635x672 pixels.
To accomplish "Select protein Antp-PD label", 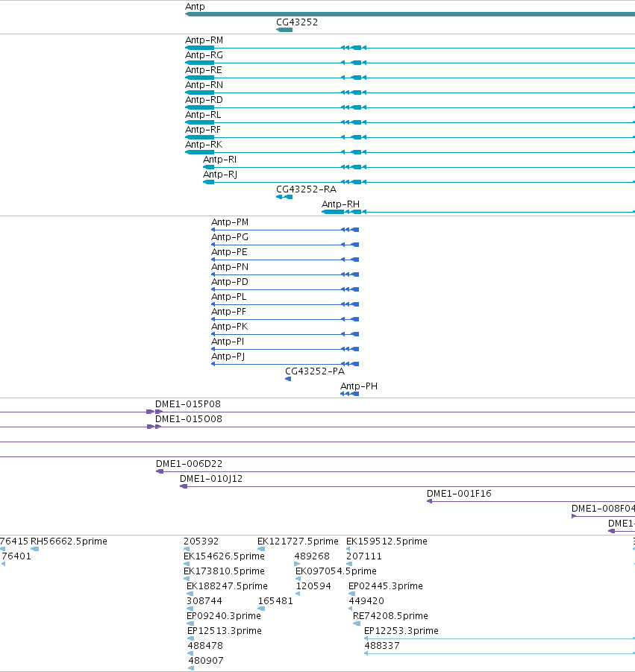I will tap(229, 282).
